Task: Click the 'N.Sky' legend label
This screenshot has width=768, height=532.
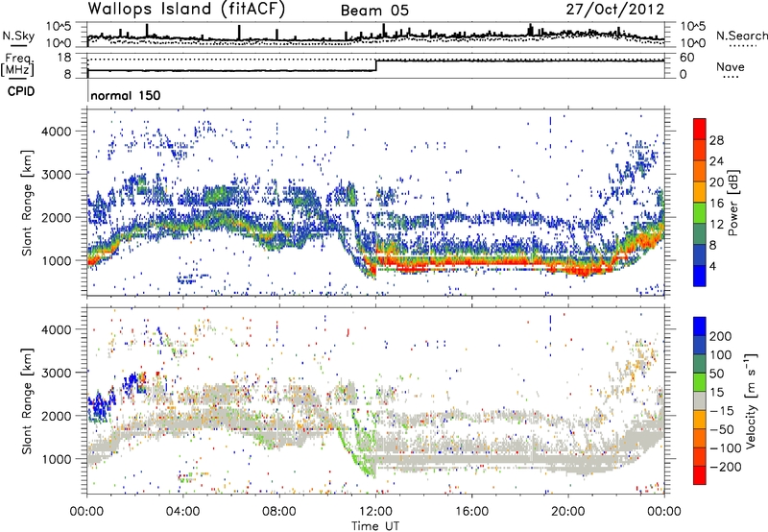Action: [x=18, y=36]
